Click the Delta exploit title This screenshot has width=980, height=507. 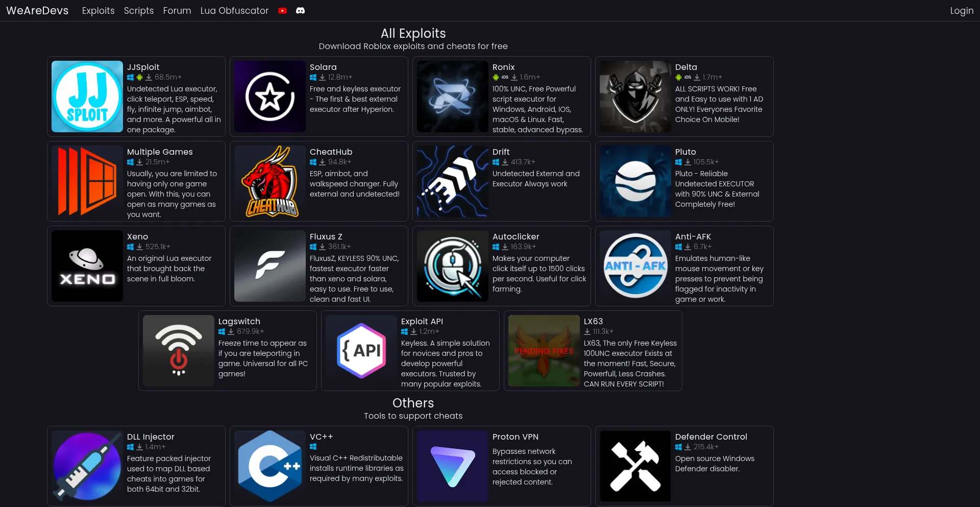click(686, 67)
